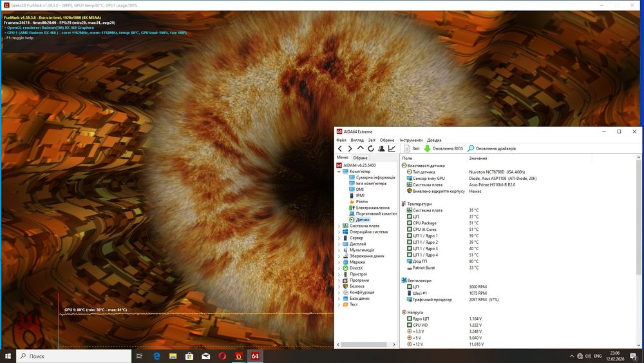644x363 pixels.
Task: Click the taskbar Поиск search box
Action: (73, 356)
